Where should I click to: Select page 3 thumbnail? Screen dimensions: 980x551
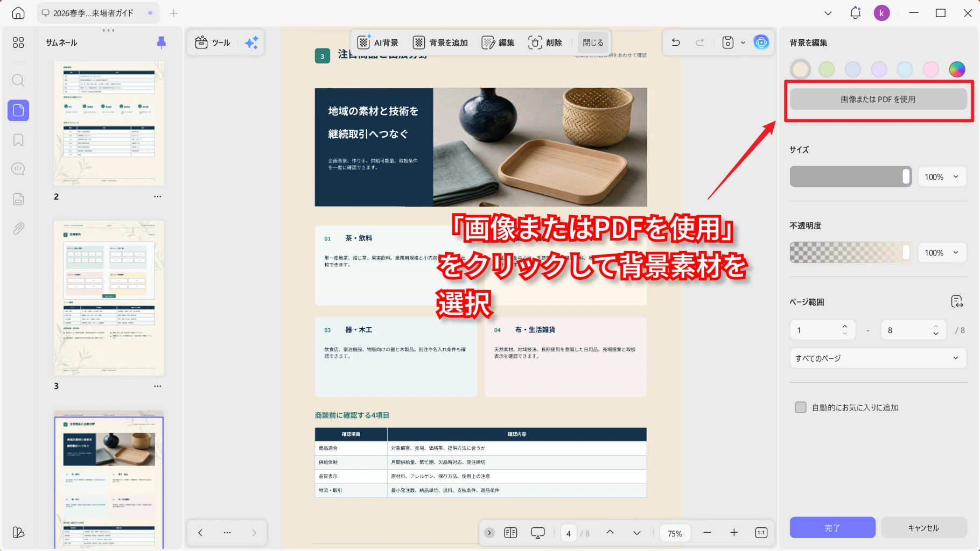tap(109, 298)
